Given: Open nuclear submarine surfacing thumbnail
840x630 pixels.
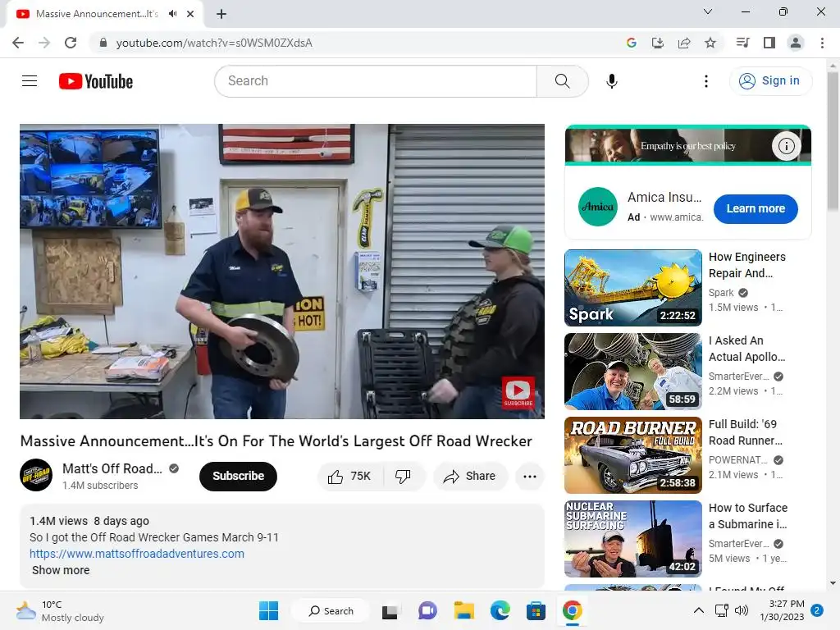Looking at the screenshot, I should [x=632, y=538].
